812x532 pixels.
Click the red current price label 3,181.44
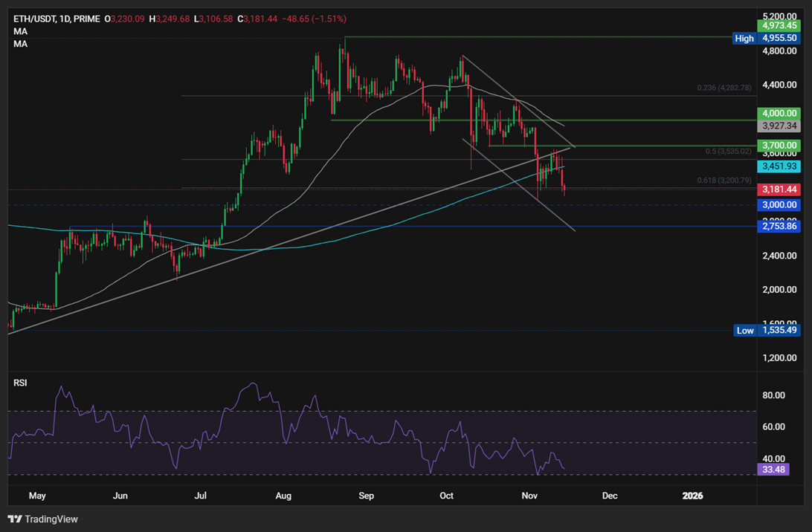pos(778,190)
